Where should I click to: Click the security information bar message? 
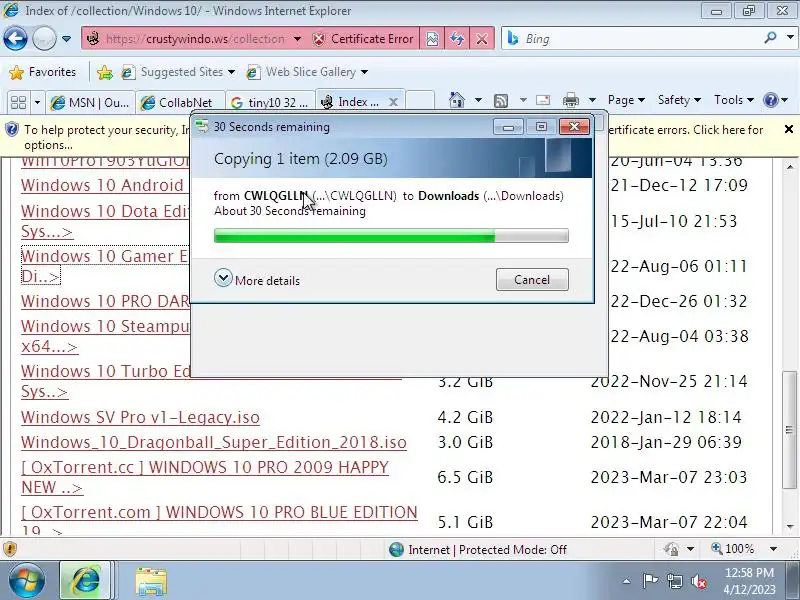point(393,137)
